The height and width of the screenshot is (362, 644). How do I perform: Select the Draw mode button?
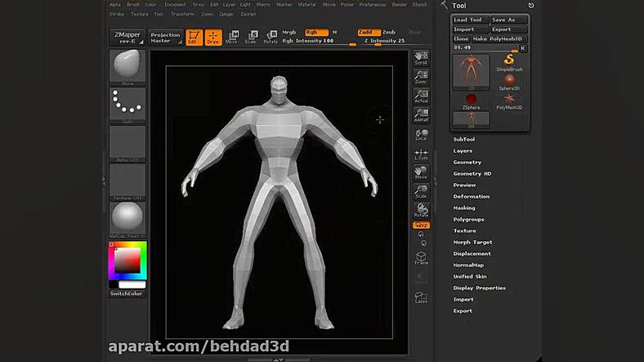(212, 37)
